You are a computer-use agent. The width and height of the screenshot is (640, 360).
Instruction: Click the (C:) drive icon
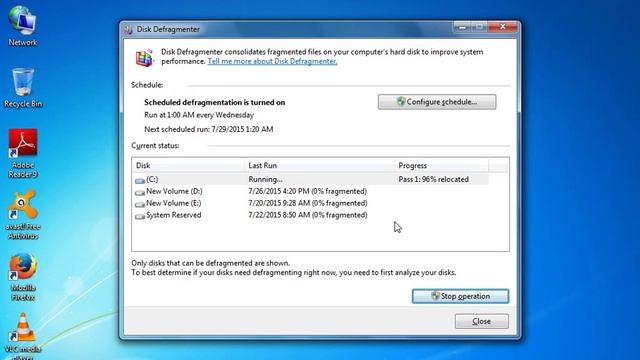pyautogui.click(x=140, y=180)
